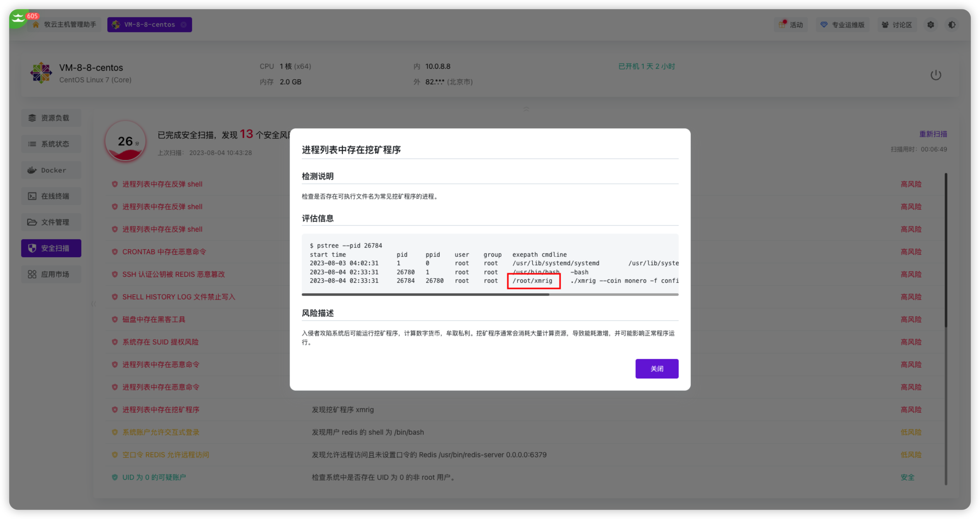Click the vertical scrollbar of risk list
Screen dimensions: 980x519
coord(946,251)
